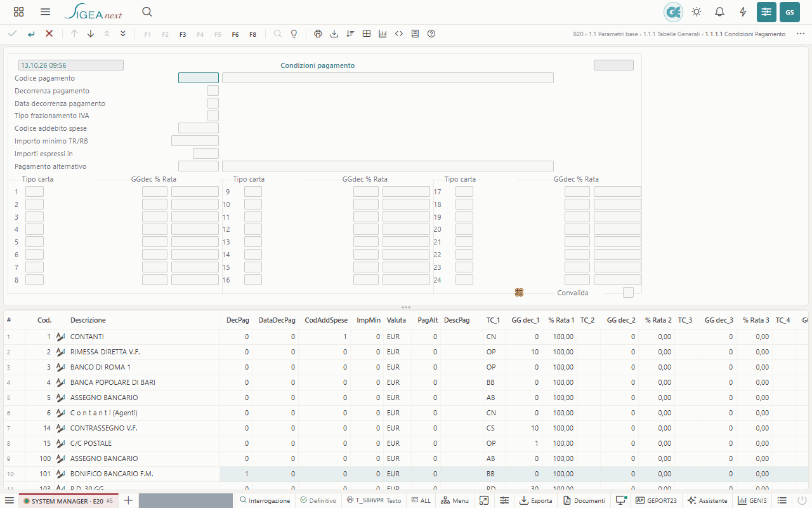Click the search magnifier beside SIGEA logo
This screenshot has width=812, height=508.
pos(147,12)
